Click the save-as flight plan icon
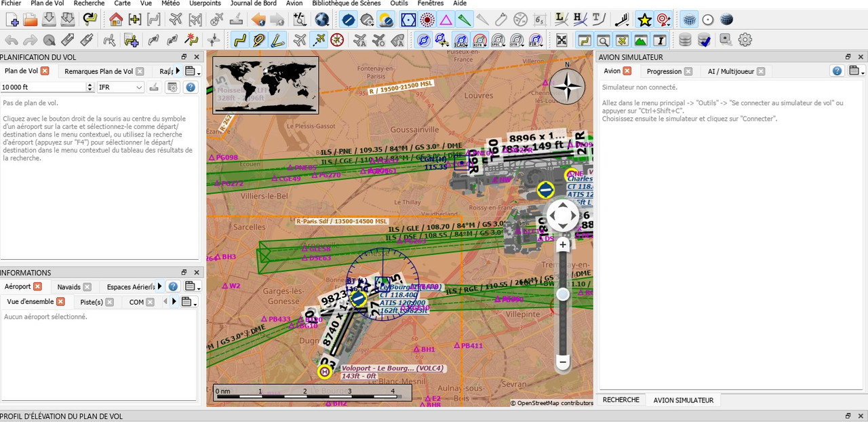Screen dimensions: 868x422 pos(68,20)
